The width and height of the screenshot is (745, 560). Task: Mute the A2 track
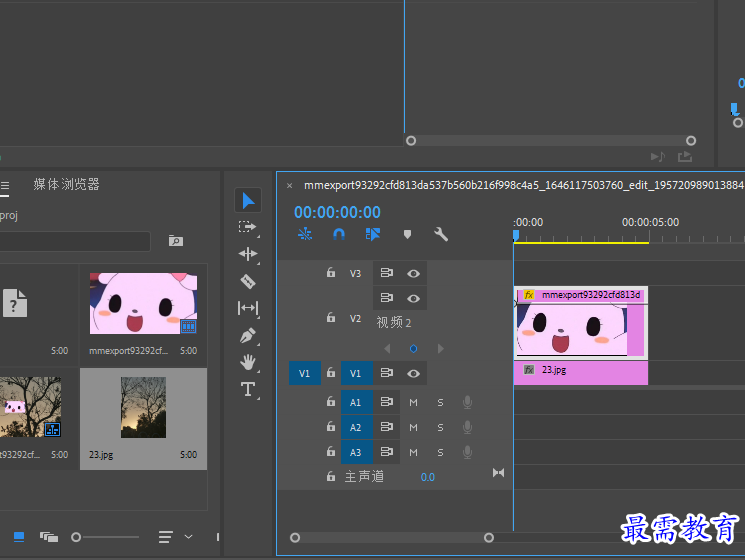[x=413, y=427]
